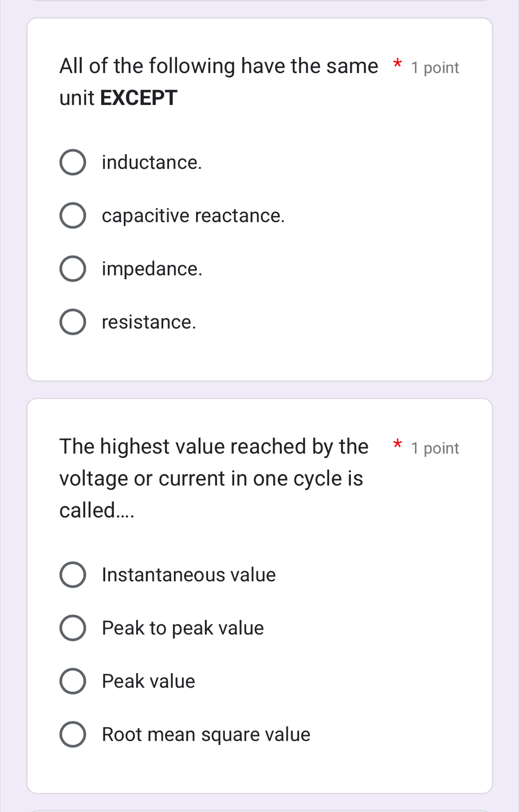Screen dimensions: 519x812
Task: Click the 'capacitive reactance.' label text
Action: [194, 216]
